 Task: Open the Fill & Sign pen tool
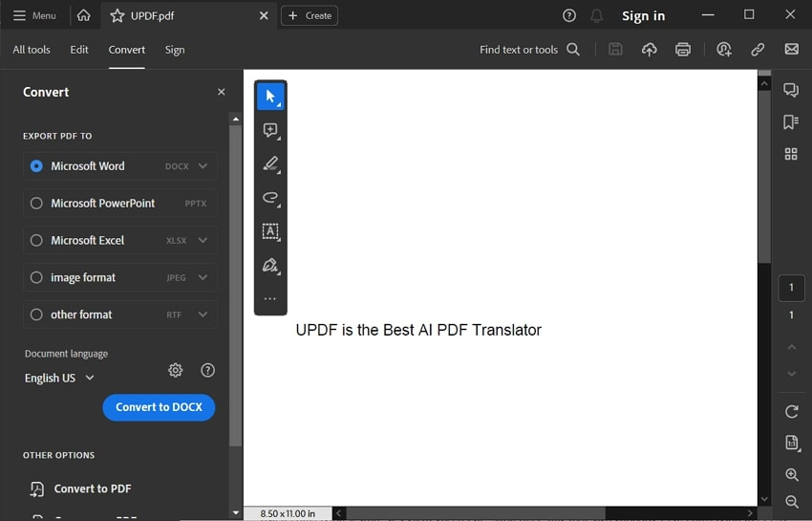tap(270, 265)
